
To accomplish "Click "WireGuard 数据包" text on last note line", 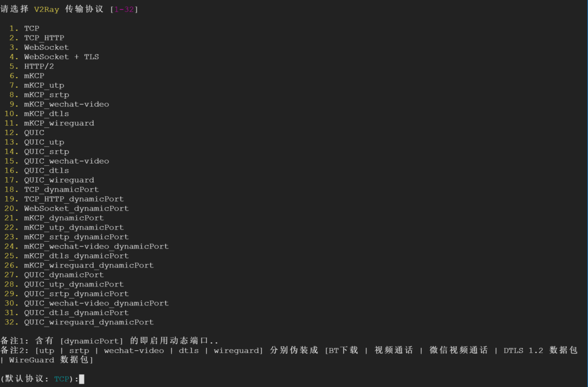I will 49,359.
